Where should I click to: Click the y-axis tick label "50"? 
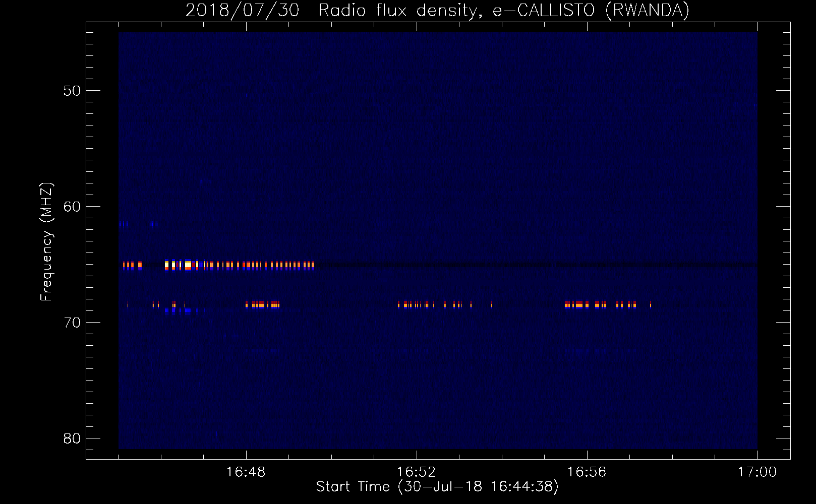point(72,91)
